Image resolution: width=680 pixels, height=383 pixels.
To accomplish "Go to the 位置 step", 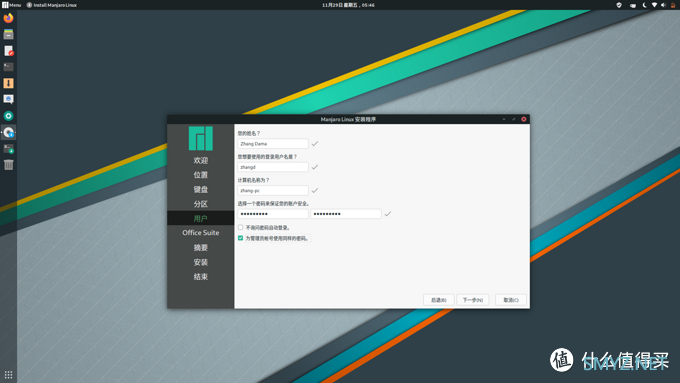I will [201, 175].
